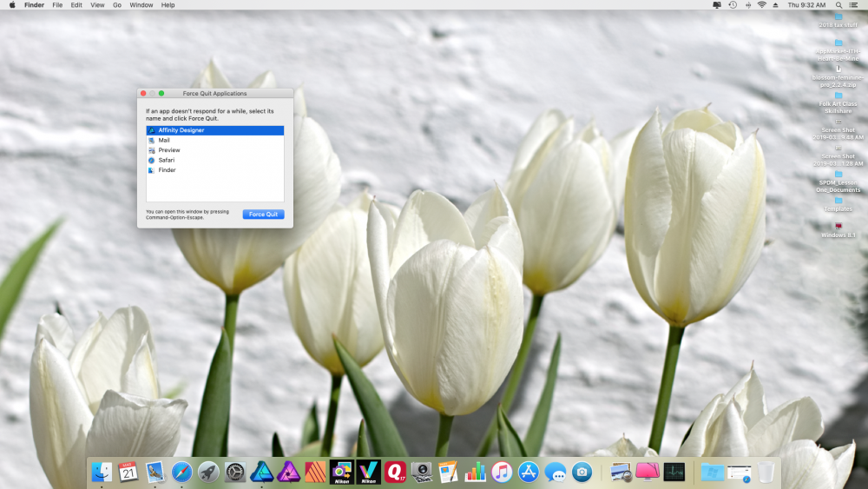Open Calendar from the Dock
868x489 pixels.
pyautogui.click(x=128, y=472)
